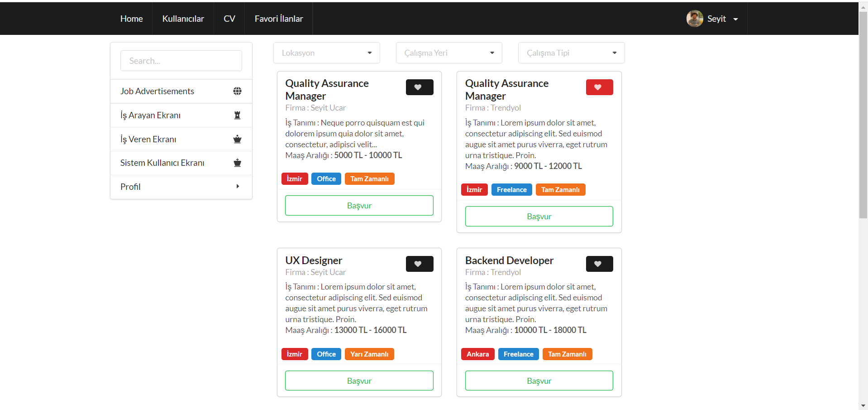Open the Çalışma Yeri dropdown
The image size is (868, 410).
(x=448, y=53)
